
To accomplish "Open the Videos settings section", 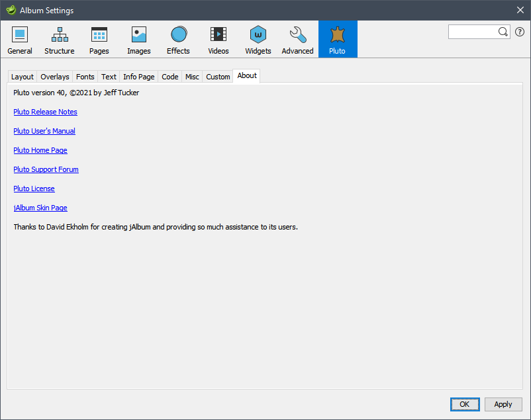I will point(218,39).
